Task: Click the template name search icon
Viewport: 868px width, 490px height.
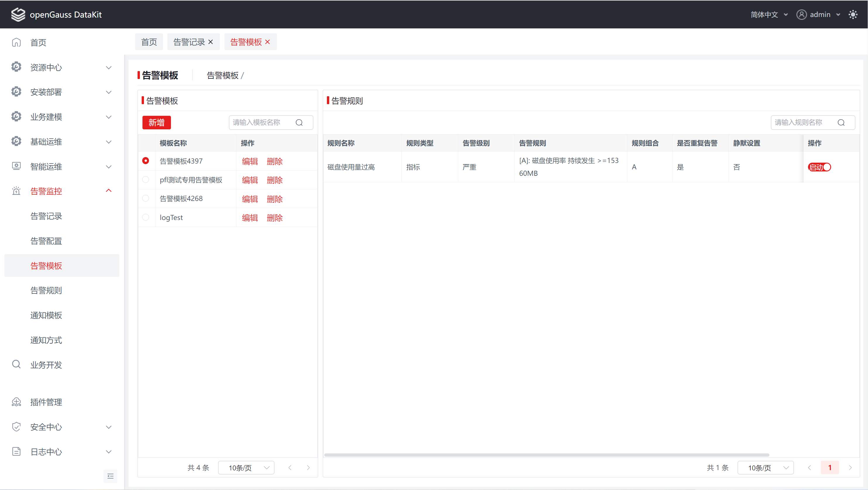Action: tap(299, 123)
